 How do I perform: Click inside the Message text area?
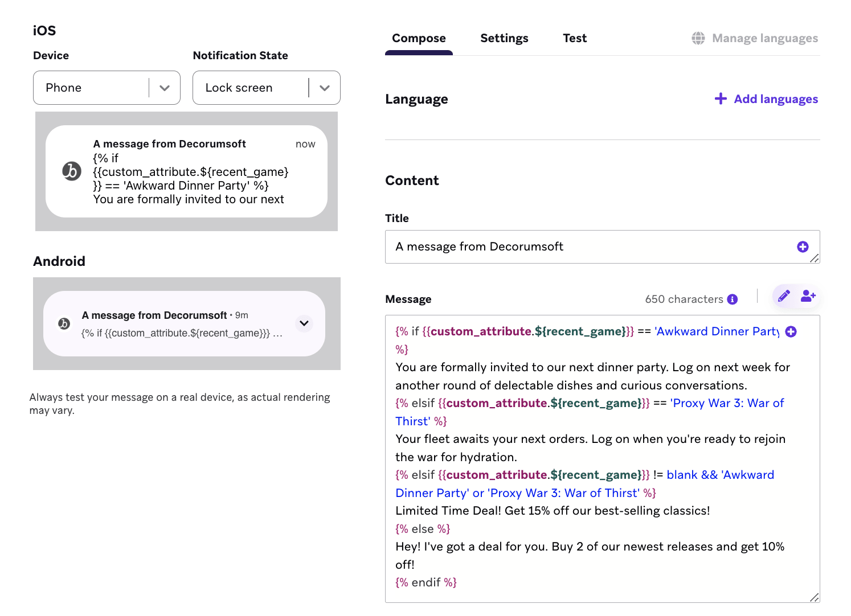tap(602, 459)
